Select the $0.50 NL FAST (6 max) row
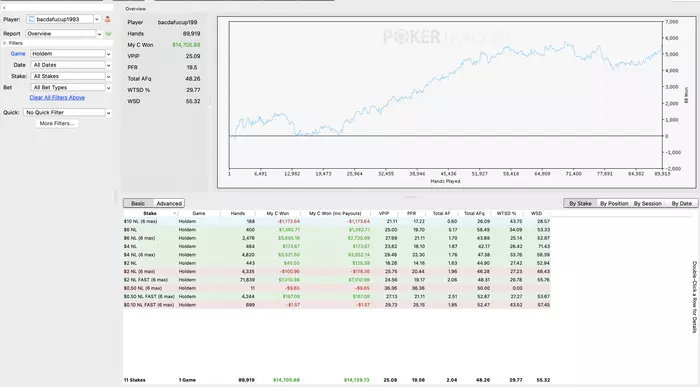 [337, 296]
